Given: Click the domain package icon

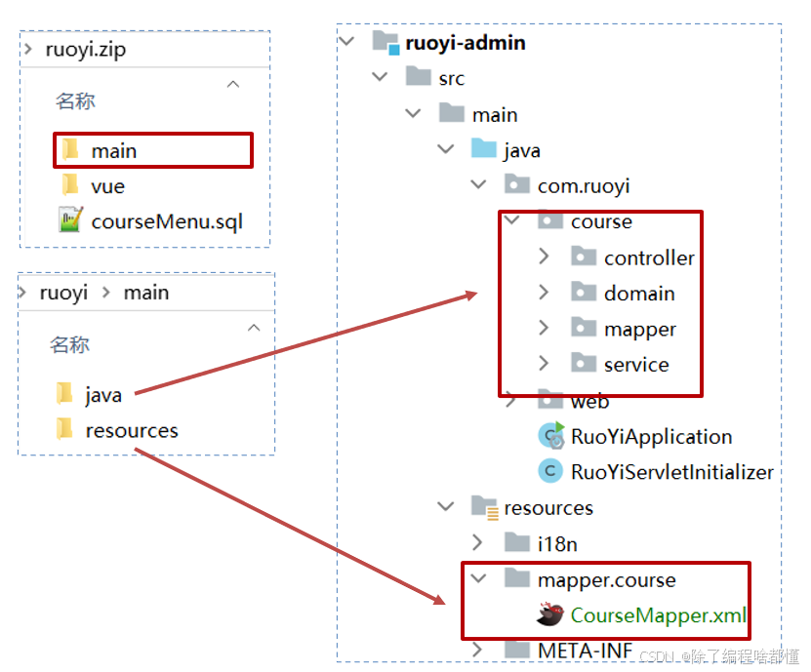Looking at the screenshot, I should (x=584, y=292).
